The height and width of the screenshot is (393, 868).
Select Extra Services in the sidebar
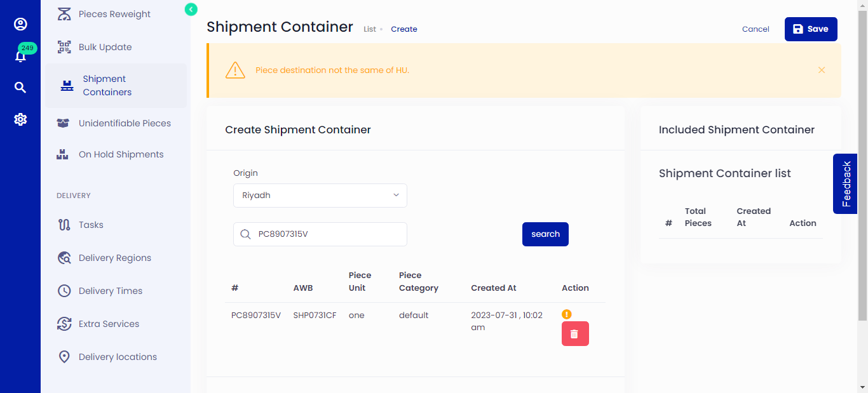coord(109,323)
